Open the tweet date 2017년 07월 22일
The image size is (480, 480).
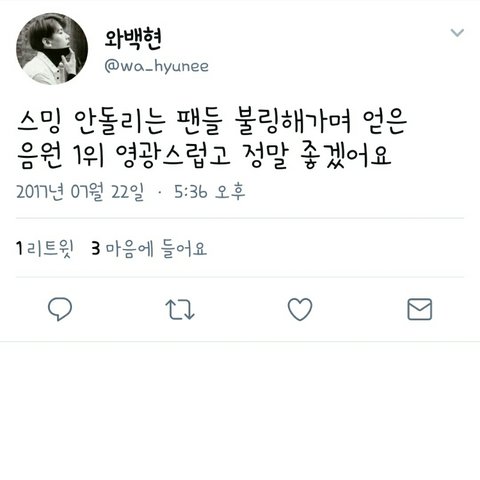tap(80, 192)
